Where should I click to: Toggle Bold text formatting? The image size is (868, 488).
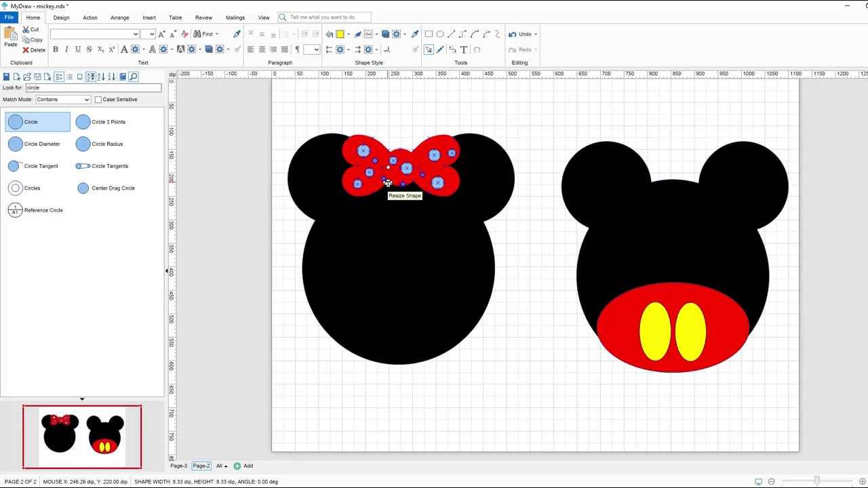click(56, 49)
